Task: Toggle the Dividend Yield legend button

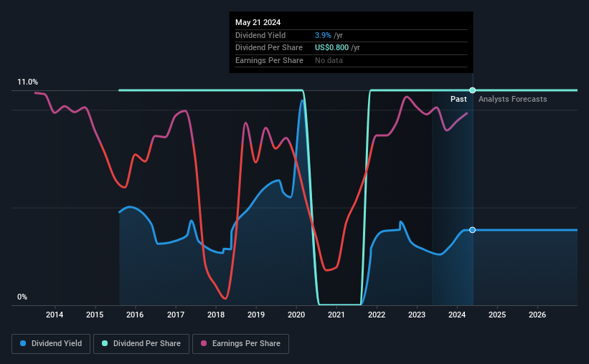Action: click(51, 344)
